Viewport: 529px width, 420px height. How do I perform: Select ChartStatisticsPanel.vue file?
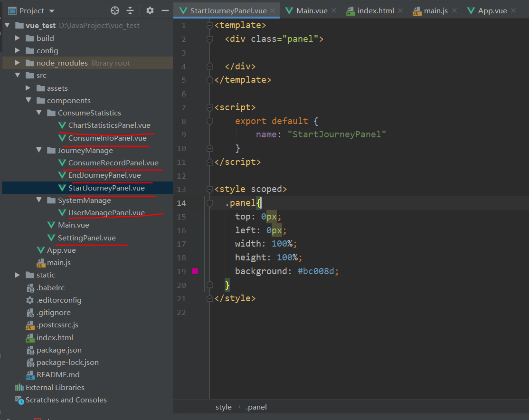click(x=109, y=125)
